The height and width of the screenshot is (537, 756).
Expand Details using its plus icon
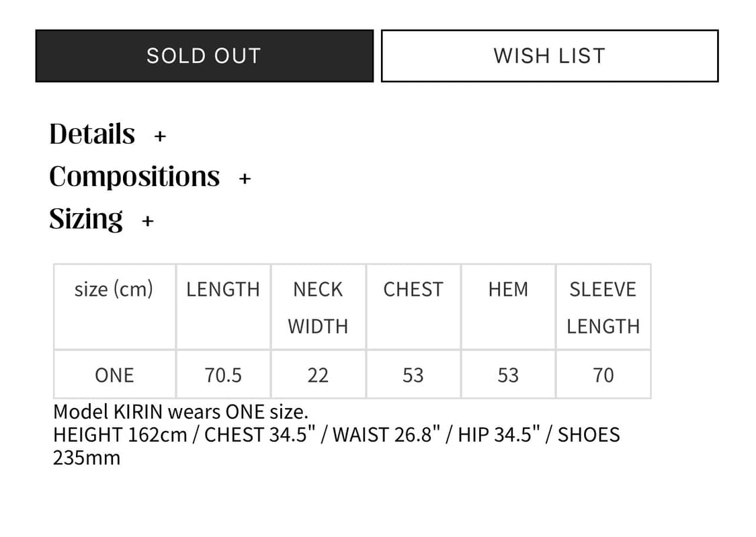tap(160, 136)
